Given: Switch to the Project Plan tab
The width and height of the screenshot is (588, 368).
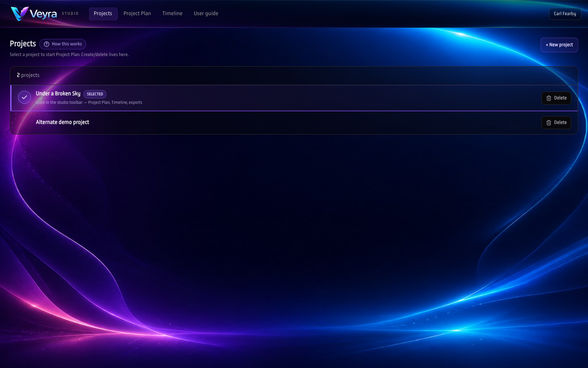Looking at the screenshot, I should 137,13.
